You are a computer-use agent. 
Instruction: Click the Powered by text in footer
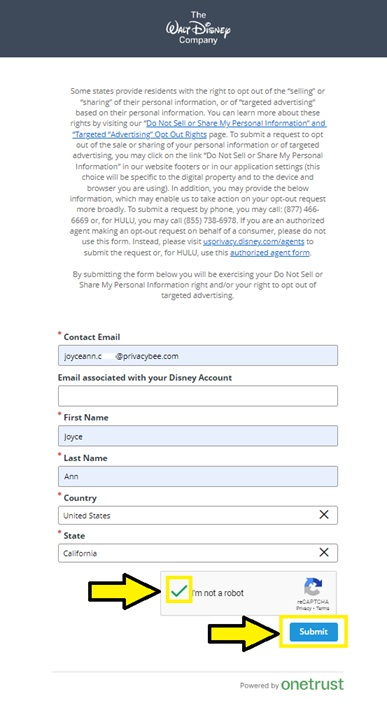[259, 685]
